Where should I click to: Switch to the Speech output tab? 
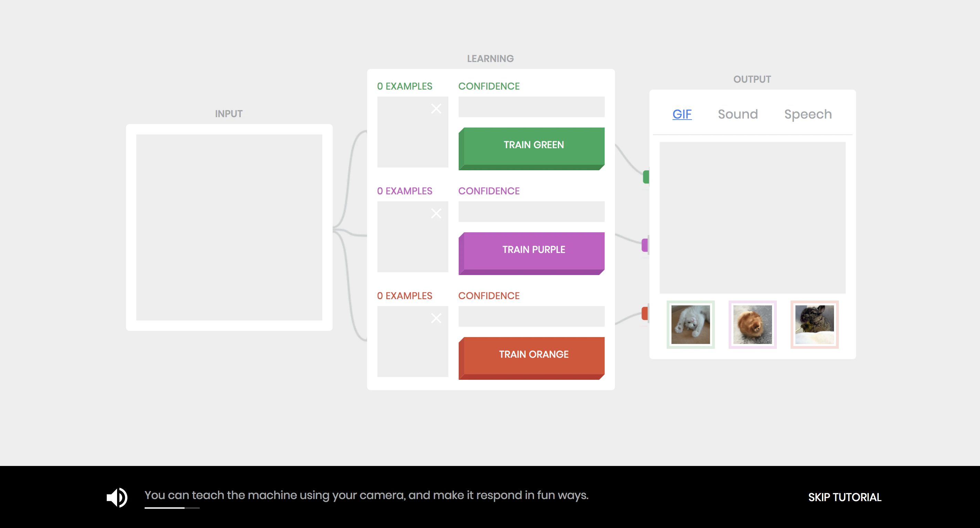(x=808, y=114)
